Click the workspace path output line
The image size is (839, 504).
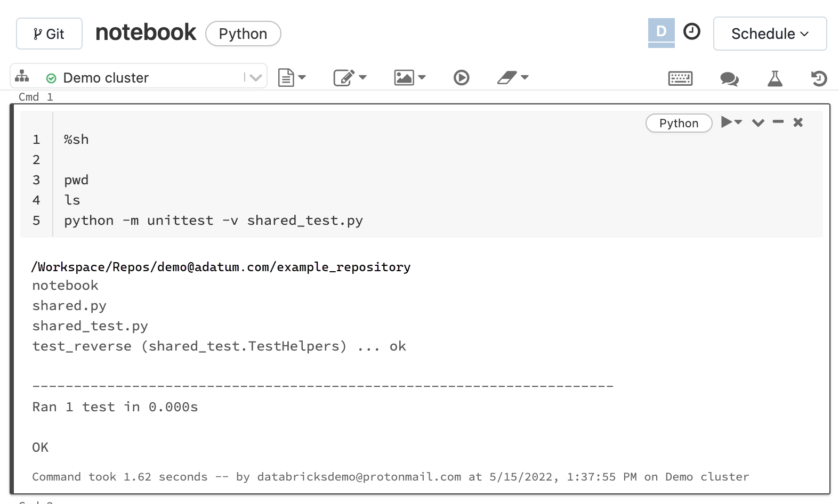coord(221,267)
